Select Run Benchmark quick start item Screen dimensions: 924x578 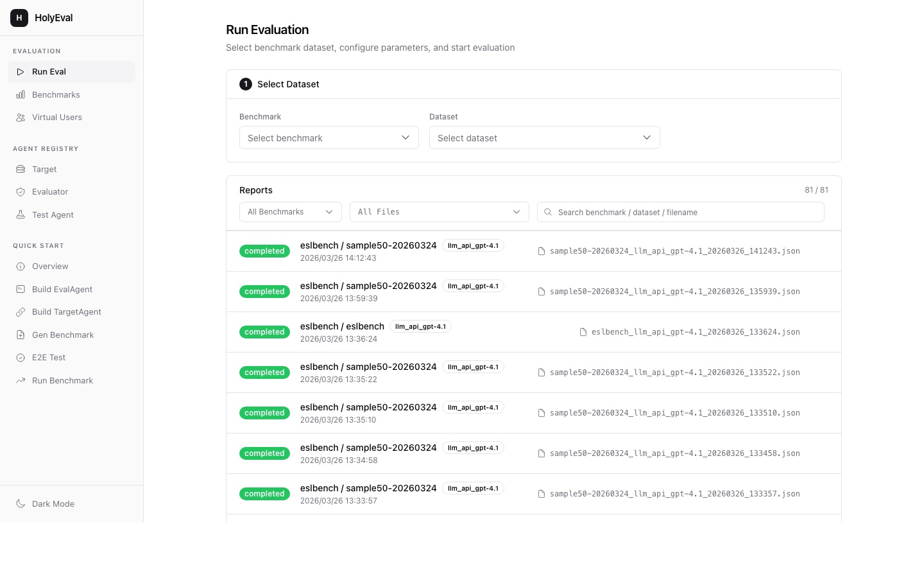pyautogui.click(x=72, y=381)
